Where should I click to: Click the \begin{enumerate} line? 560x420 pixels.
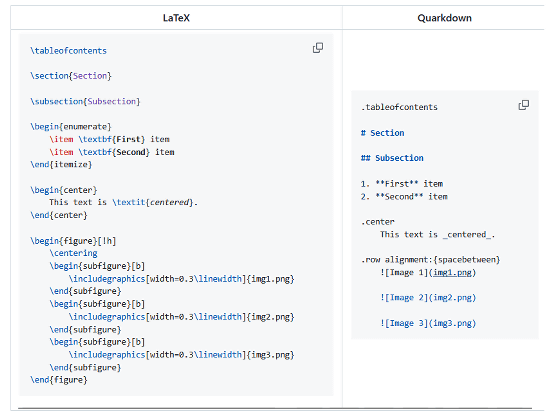click(x=71, y=127)
